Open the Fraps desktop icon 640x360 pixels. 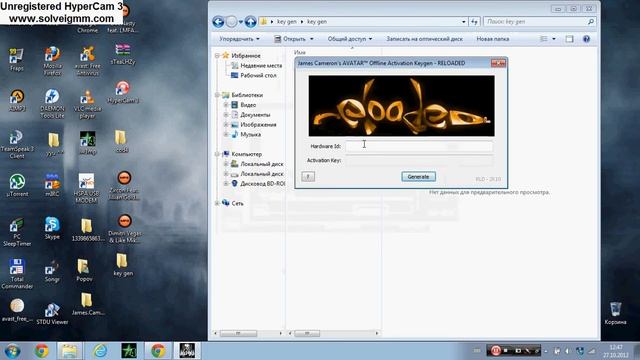pos(16,59)
